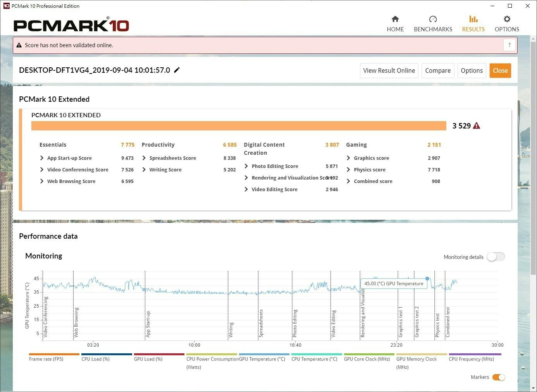Click the Compare button
The height and width of the screenshot is (392, 537).
point(437,70)
